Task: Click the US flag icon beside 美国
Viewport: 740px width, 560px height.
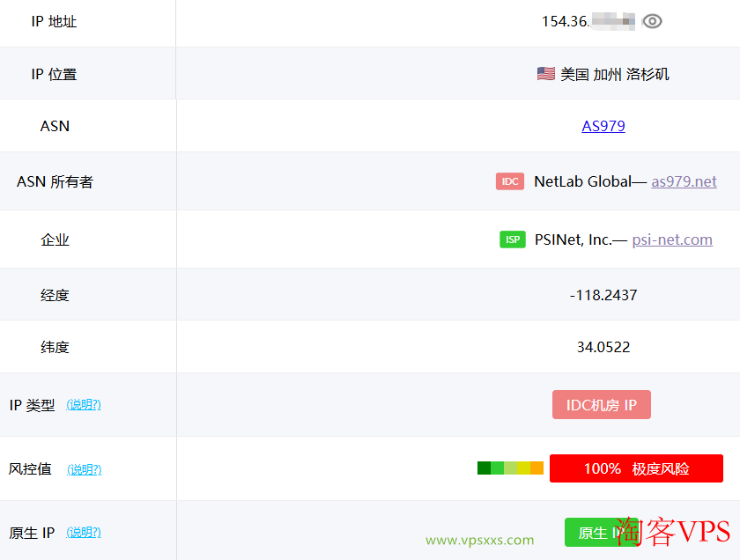Action: [545, 74]
